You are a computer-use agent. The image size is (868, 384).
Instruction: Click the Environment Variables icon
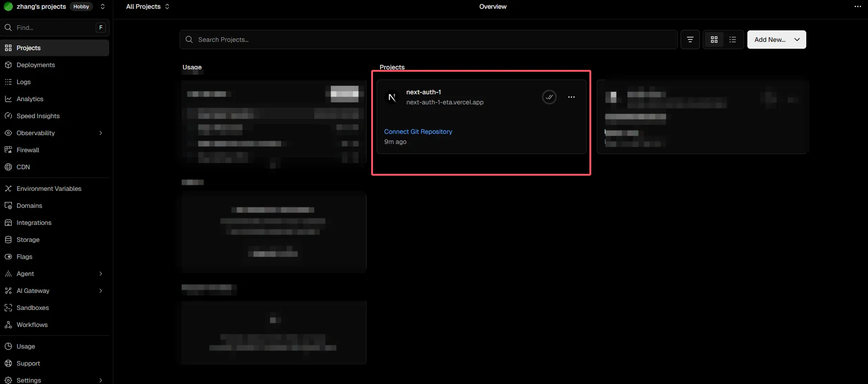[x=8, y=189]
